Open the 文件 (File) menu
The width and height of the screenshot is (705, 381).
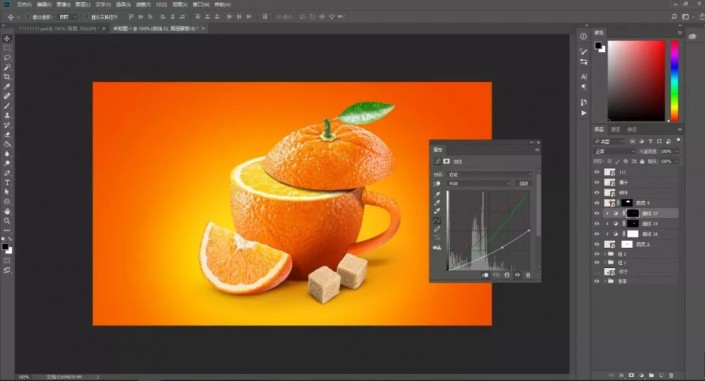pos(24,4)
